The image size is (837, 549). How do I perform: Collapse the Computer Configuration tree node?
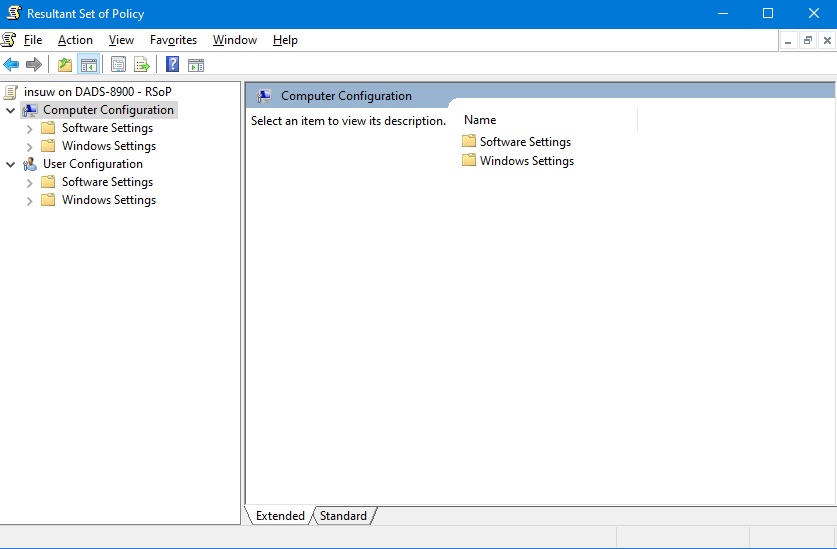point(10,111)
